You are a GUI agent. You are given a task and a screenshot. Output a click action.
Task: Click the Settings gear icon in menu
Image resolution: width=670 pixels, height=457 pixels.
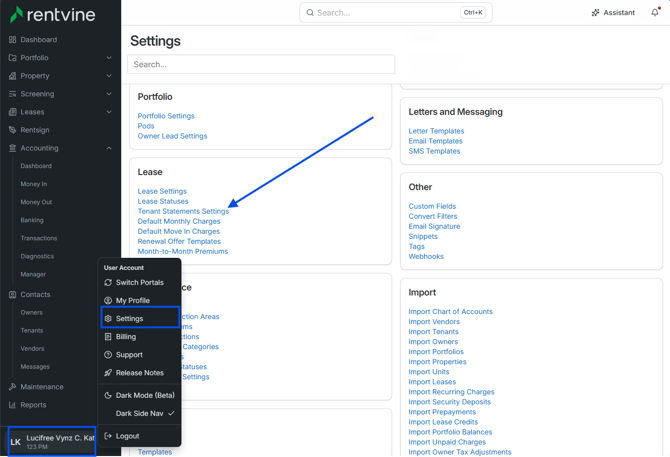click(108, 319)
